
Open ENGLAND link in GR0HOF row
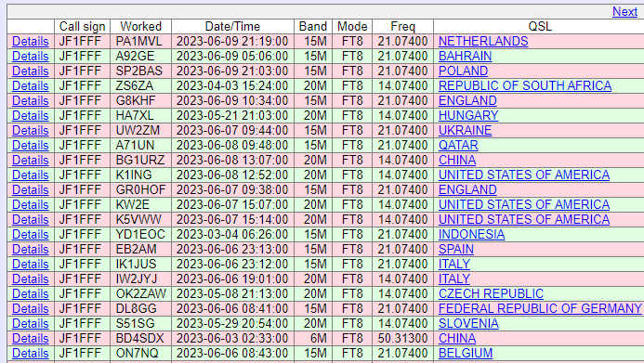click(467, 190)
